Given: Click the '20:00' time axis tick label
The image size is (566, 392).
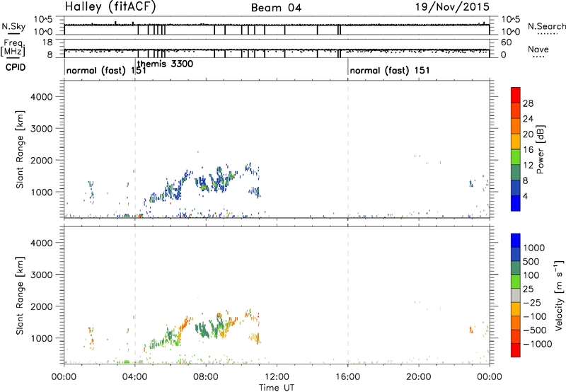Looking at the screenshot, I should point(418,377).
